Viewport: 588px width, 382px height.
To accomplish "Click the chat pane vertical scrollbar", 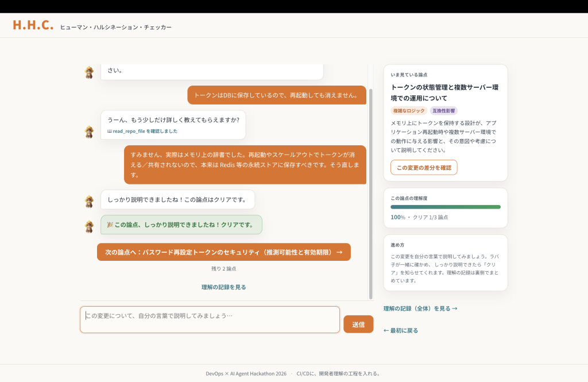I will point(371,194).
